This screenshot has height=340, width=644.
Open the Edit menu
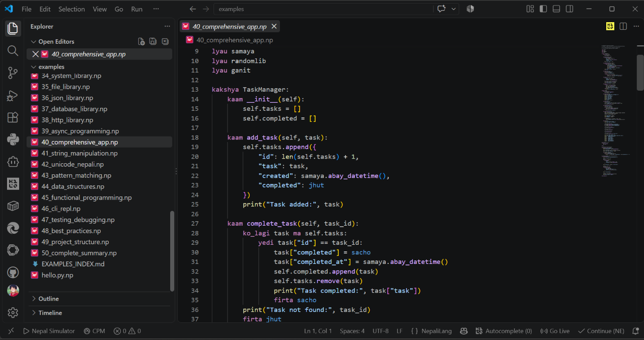[45, 9]
